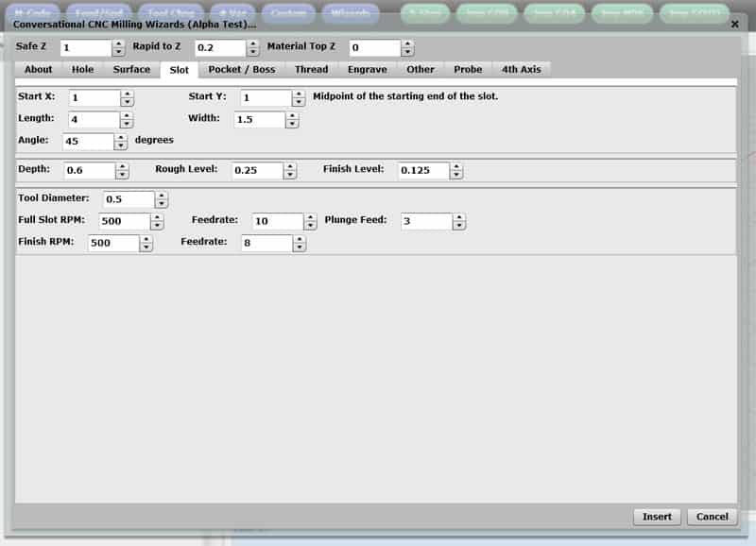Viewport: 756px width, 546px height.
Task: Select the Thread tab
Action: (312, 69)
